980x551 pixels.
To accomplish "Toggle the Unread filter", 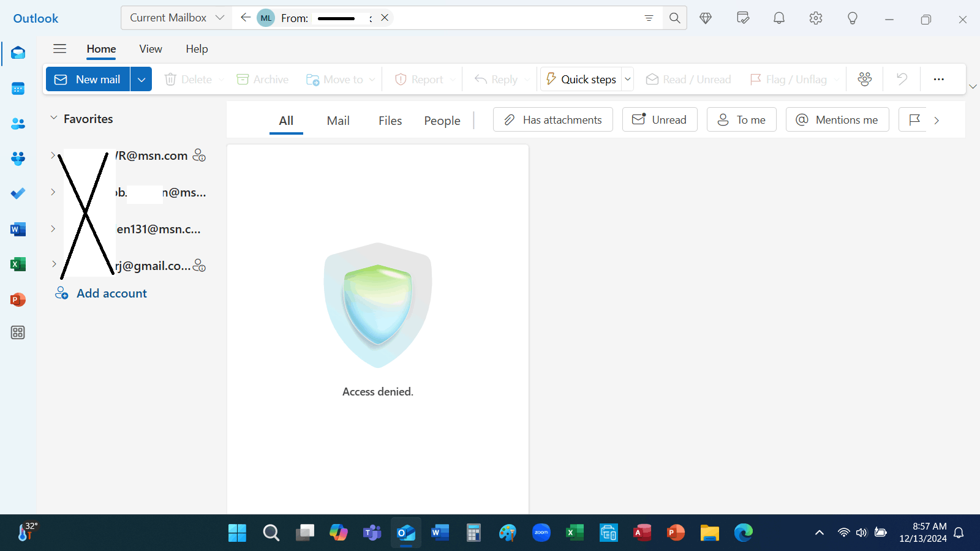I will (x=660, y=119).
